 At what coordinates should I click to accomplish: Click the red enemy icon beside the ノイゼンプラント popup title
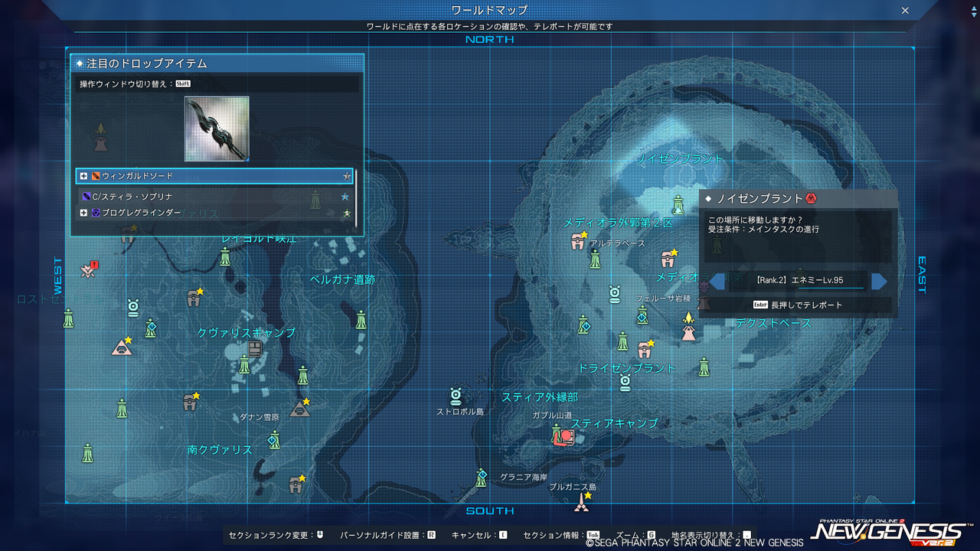[x=811, y=199]
